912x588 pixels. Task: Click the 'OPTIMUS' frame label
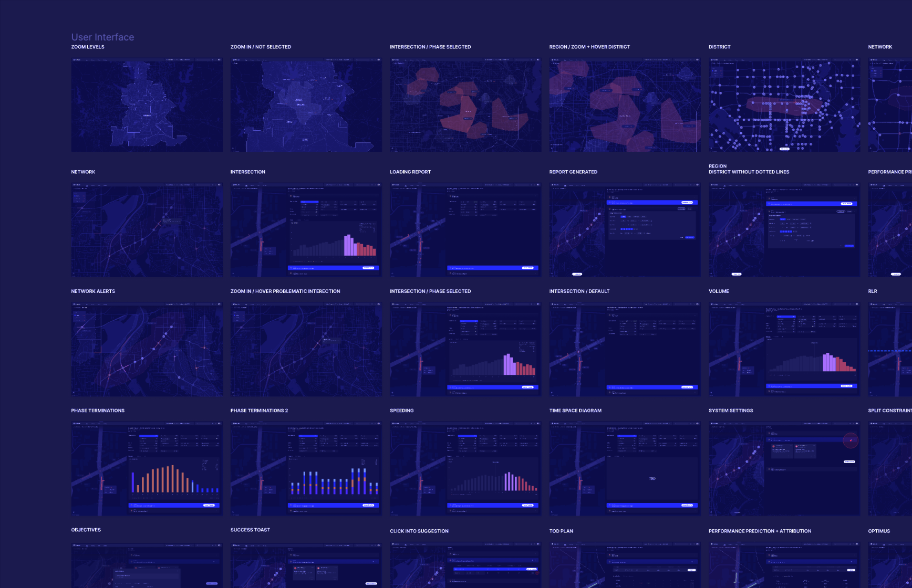[x=879, y=531]
